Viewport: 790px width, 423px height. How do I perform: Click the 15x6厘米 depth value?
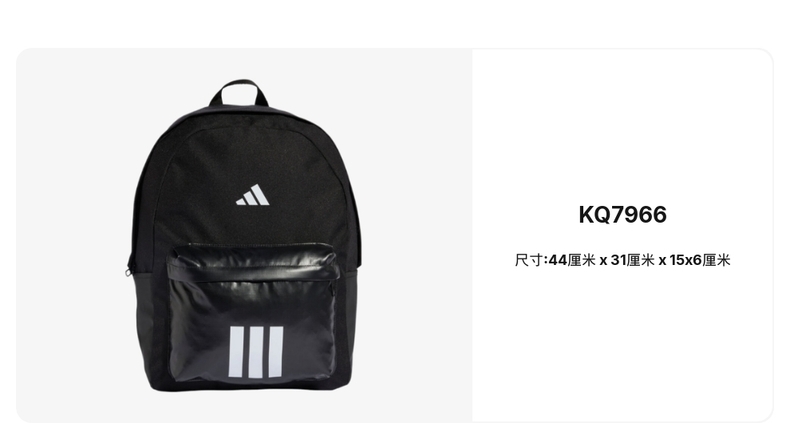click(700, 260)
